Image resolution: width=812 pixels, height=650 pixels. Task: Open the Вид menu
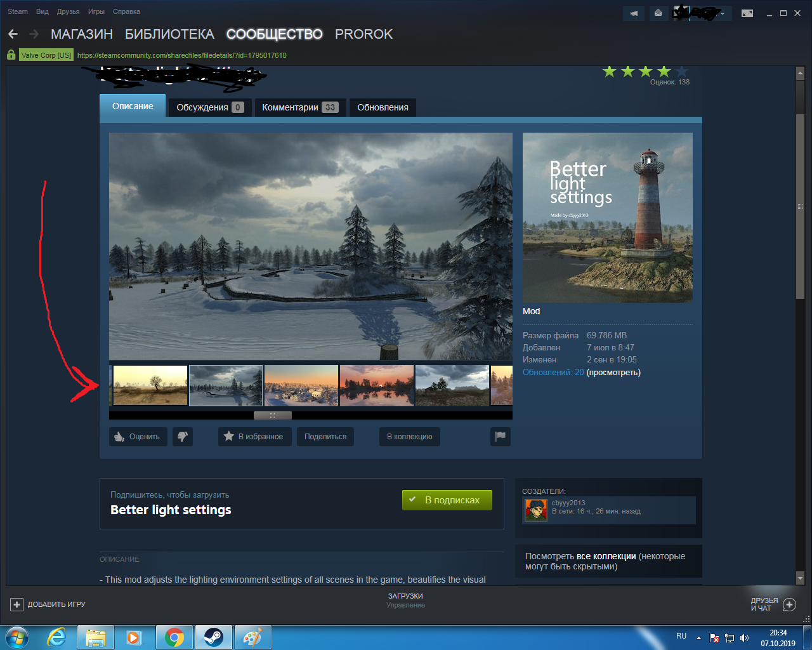pos(43,11)
